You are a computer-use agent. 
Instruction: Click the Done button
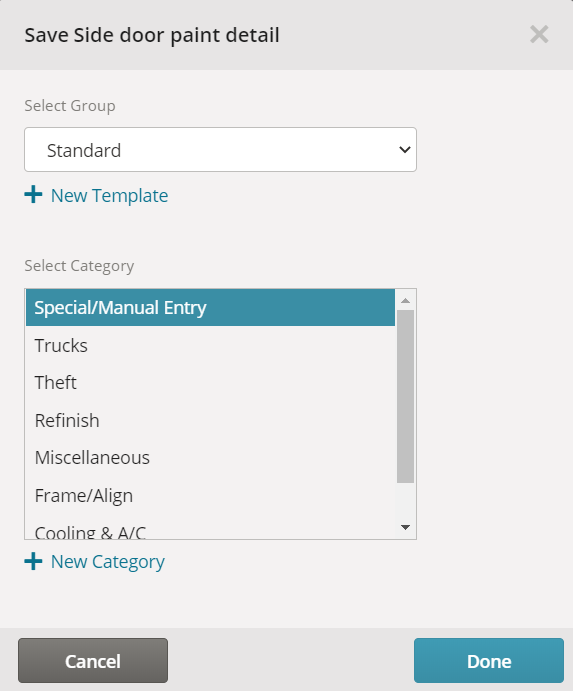(489, 661)
